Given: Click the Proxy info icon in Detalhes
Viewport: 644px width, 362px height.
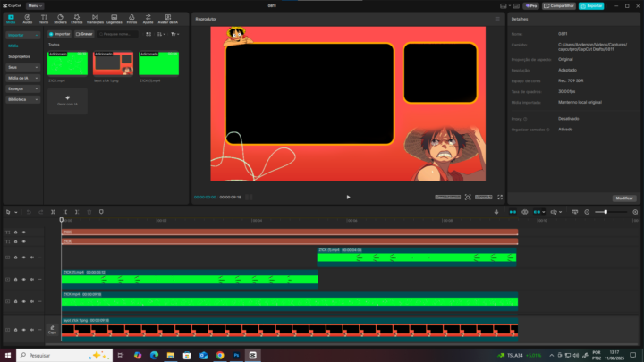Looking at the screenshot, I should click(525, 119).
